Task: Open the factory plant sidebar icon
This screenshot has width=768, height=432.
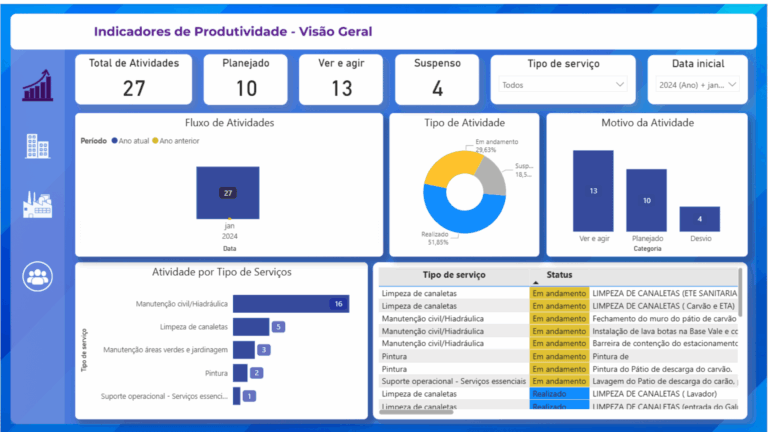Action: coord(38,205)
